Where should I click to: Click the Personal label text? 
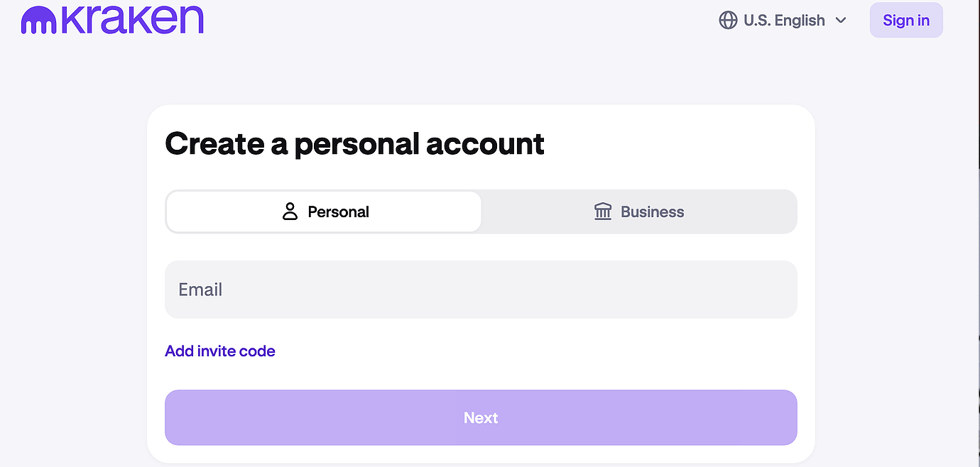(338, 211)
